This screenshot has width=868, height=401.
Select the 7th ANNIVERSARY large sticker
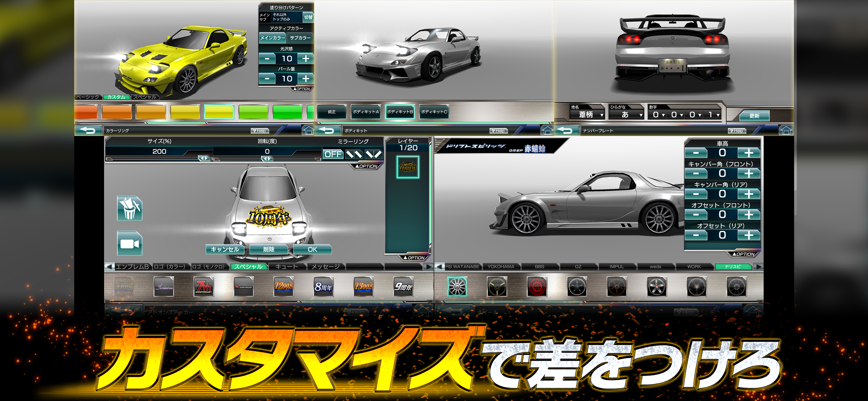(203, 286)
